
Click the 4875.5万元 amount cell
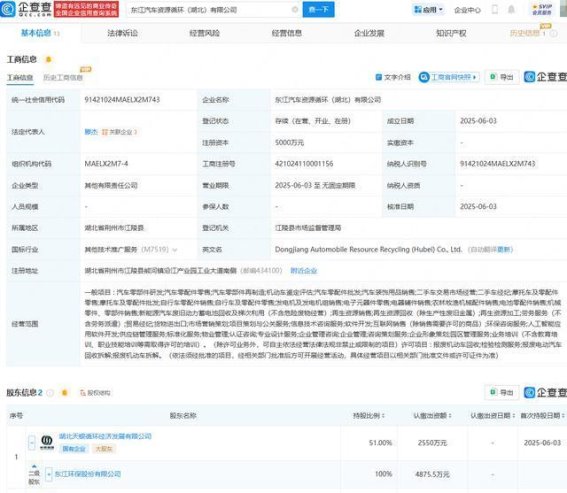(432, 474)
